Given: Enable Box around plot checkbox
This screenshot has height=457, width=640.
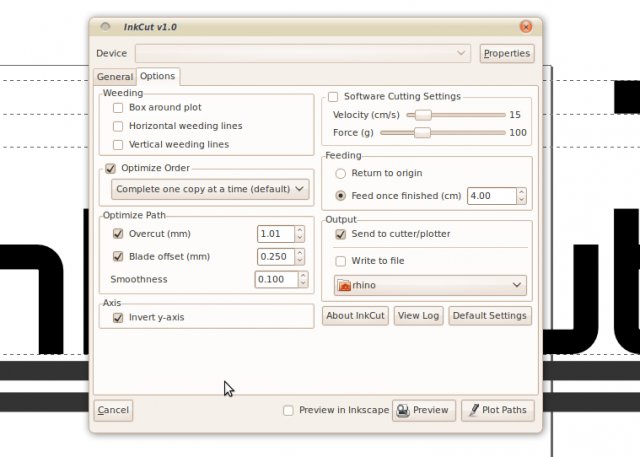Looking at the screenshot, I should click(x=118, y=108).
